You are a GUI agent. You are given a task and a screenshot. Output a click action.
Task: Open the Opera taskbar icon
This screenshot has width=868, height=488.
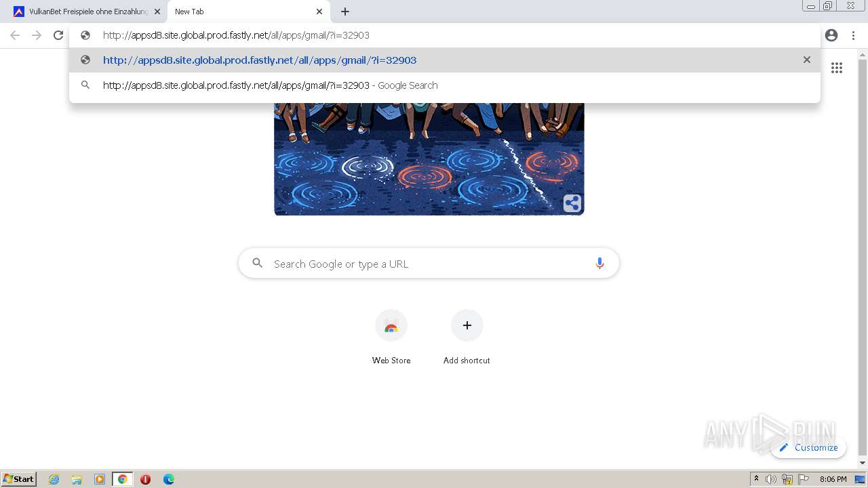click(x=145, y=479)
